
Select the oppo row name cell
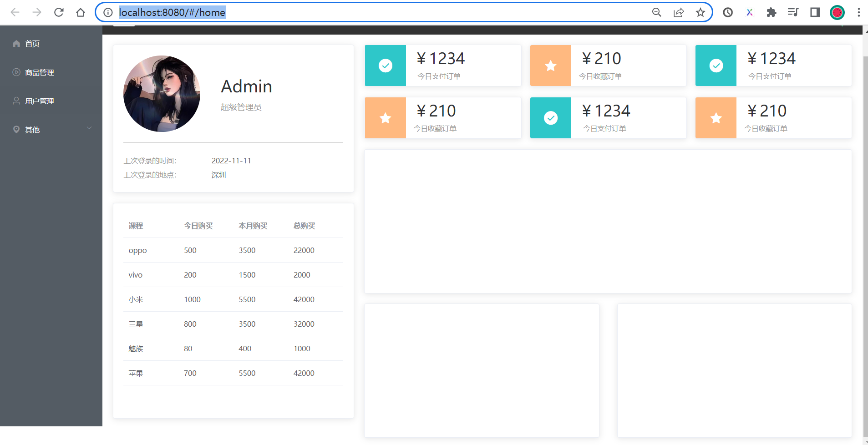(137, 250)
